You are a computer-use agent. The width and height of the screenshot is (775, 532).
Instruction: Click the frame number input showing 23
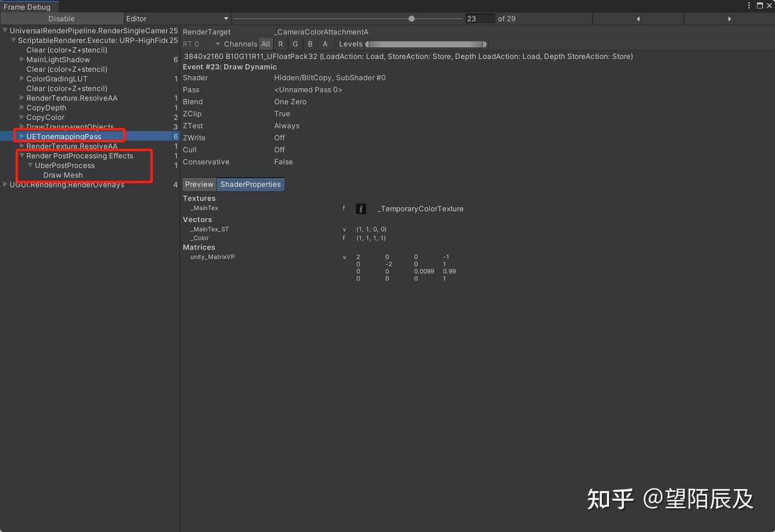click(480, 18)
